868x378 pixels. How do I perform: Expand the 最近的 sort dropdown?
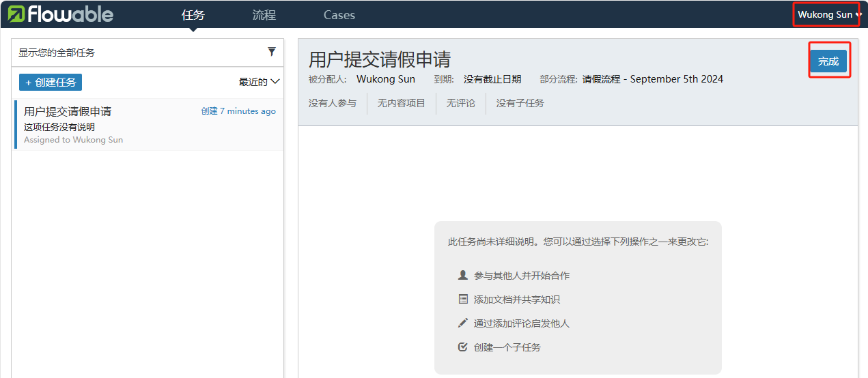(259, 82)
